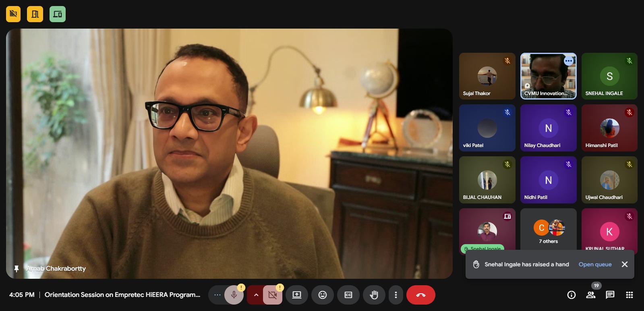Toggle the microphone button
The height and width of the screenshot is (311, 644).
click(x=234, y=295)
